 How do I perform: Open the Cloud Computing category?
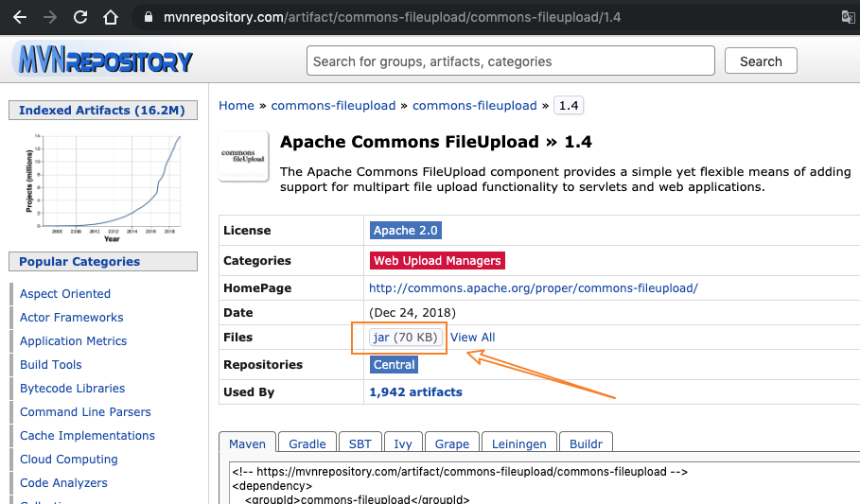(68, 459)
